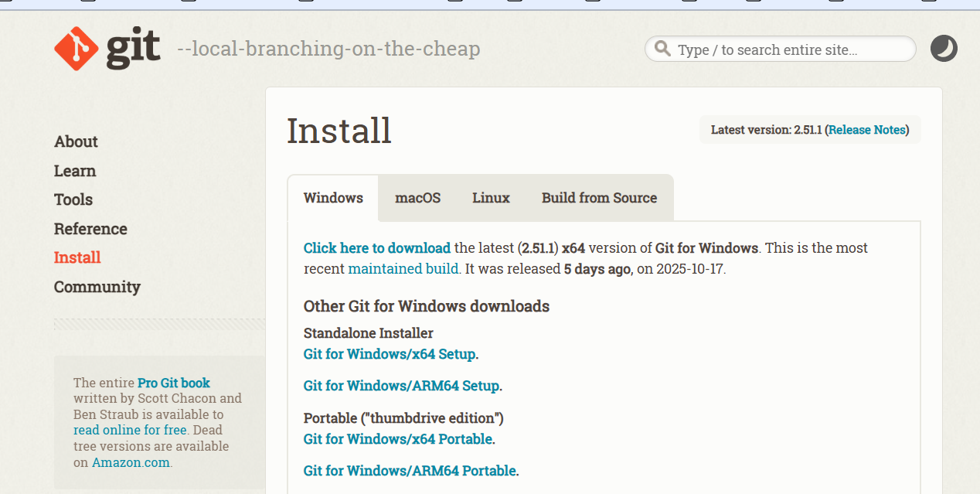Click the 'Standalone Installer' subheading
This screenshot has width=980, height=494.
tap(368, 333)
